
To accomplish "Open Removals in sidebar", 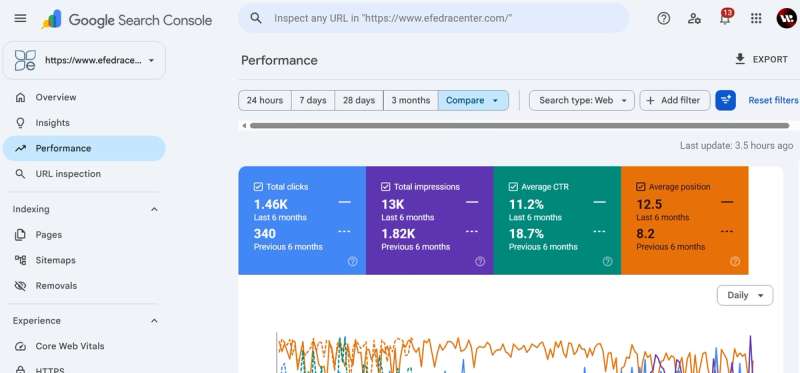I will (84, 286).
